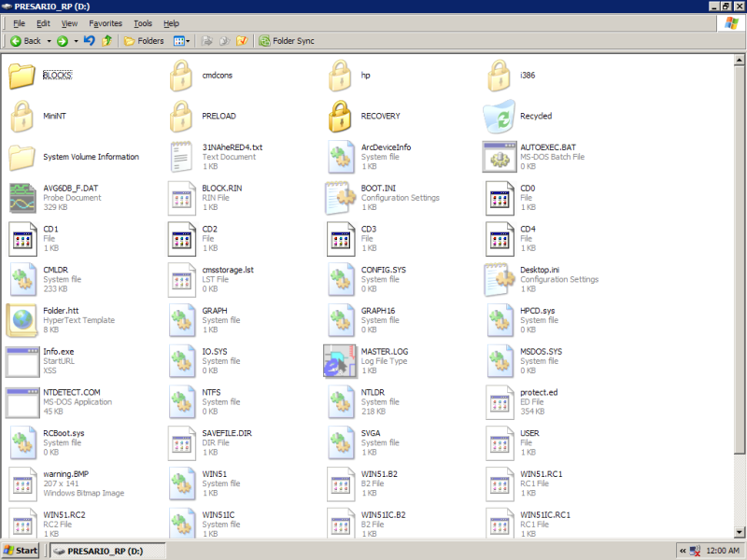Click the Back navigation button
The height and width of the screenshot is (560, 747).
pyautogui.click(x=26, y=41)
